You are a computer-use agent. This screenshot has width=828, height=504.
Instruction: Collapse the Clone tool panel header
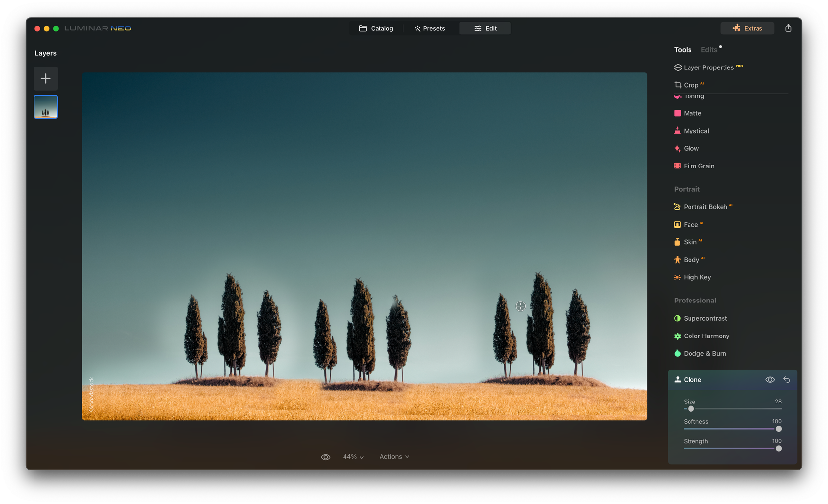(x=692, y=380)
